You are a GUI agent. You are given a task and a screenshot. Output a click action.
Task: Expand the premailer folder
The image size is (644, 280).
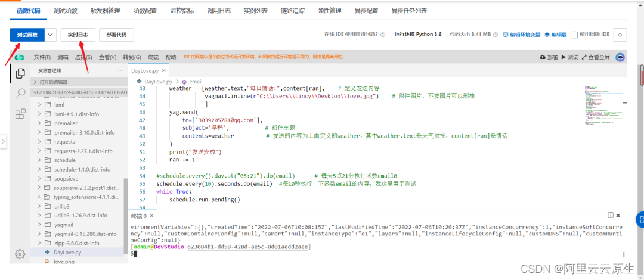(x=39, y=123)
